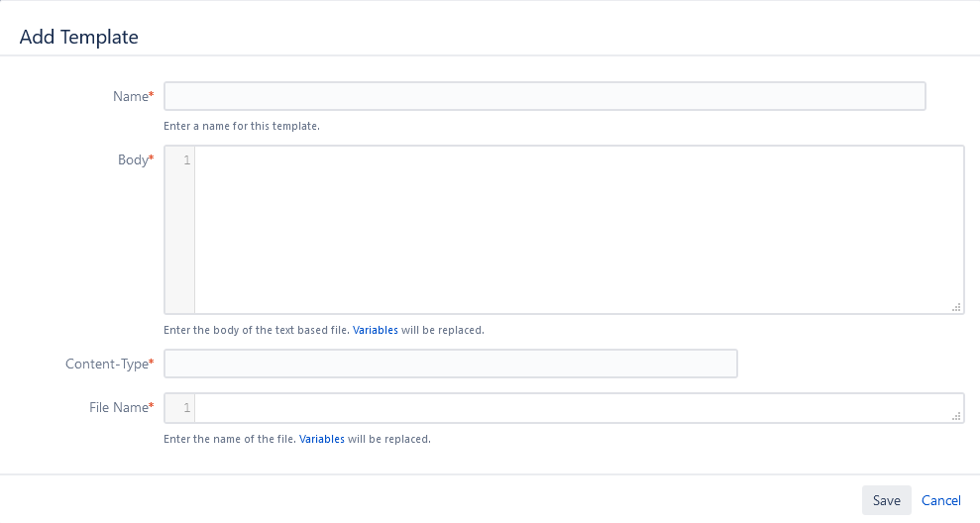Select line number 1 in Body gutter
Viewport: 980px width, 523px height.
pos(186,160)
